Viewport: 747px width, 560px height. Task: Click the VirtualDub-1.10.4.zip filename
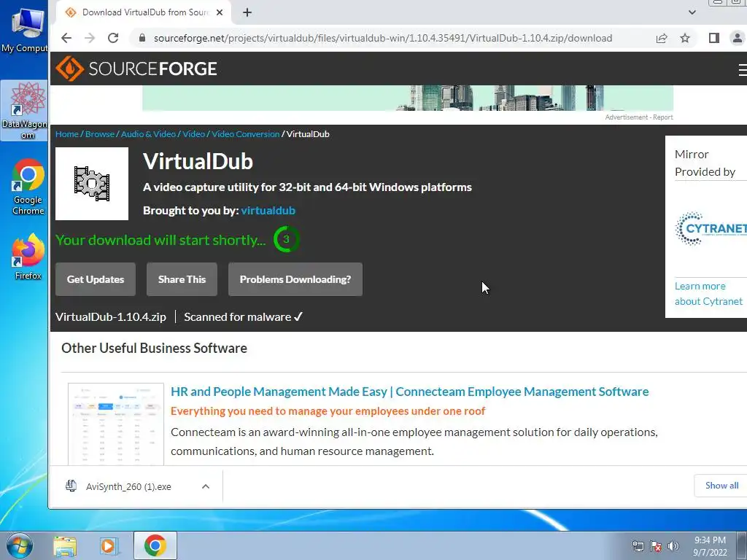coord(111,317)
